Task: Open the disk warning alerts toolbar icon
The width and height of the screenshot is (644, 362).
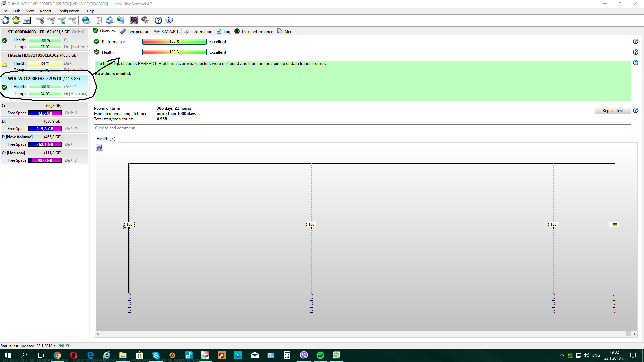Action: tap(16, 20)
